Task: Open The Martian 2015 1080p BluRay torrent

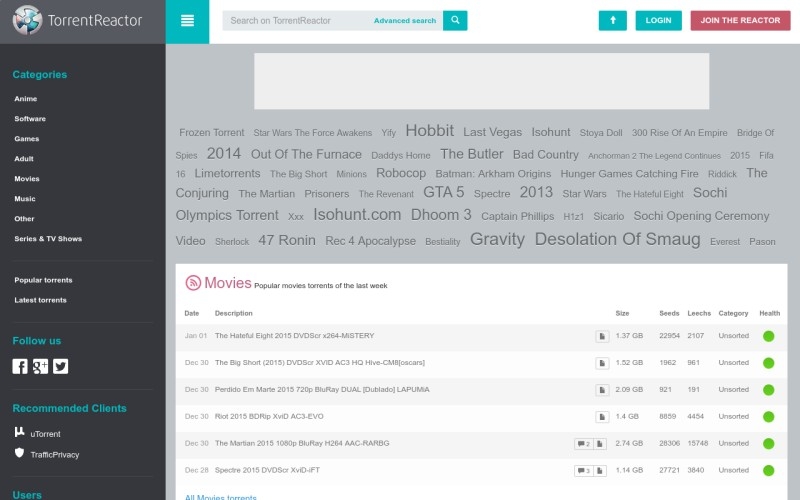Action: (302, 443)
